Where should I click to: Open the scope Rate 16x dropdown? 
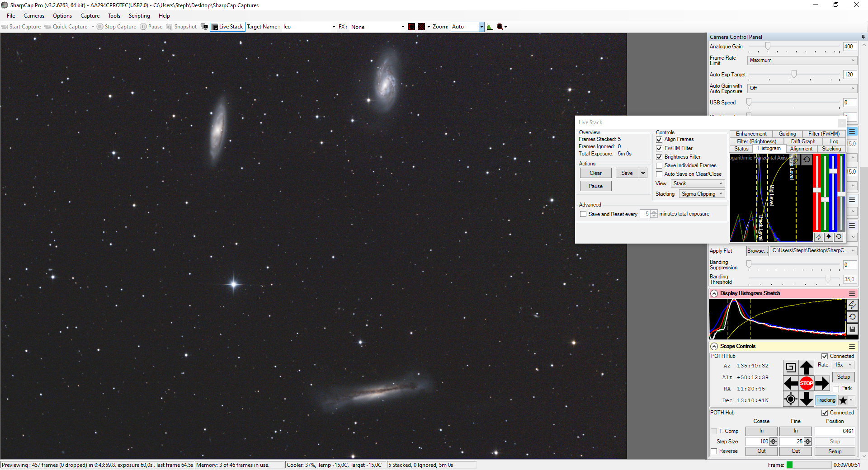843,365
